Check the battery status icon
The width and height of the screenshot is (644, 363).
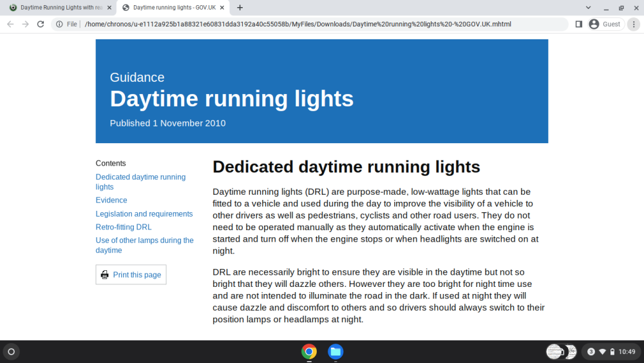[612, 351]
